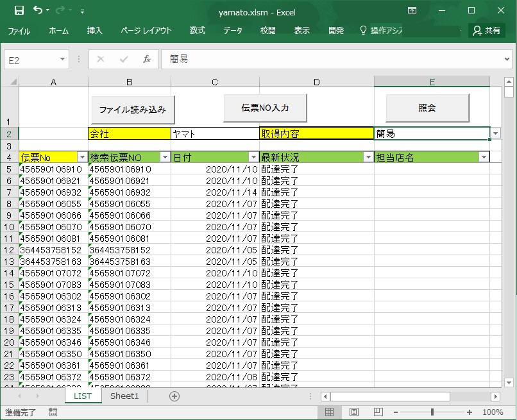Select date cell 2020/11/14
This screenshot has height=420, width=517.
[215, 192]
